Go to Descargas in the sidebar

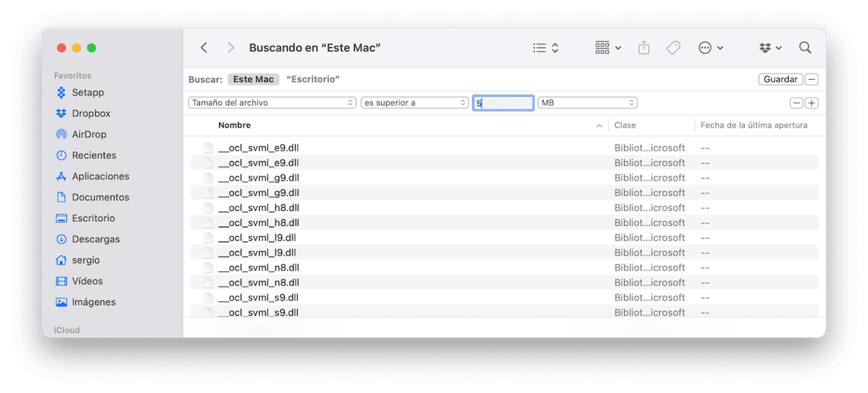(96, 239)
